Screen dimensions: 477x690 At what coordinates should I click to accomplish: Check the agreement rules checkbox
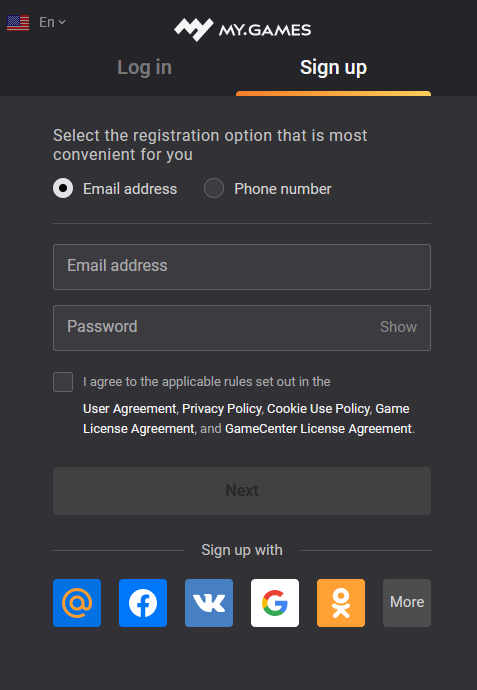point(63,382)
